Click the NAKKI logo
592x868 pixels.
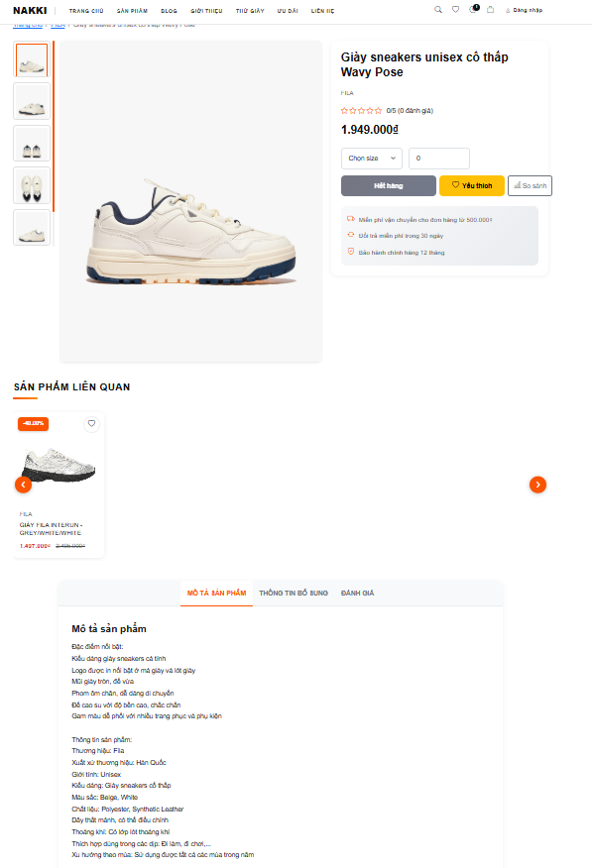click(x=30, y=11)
